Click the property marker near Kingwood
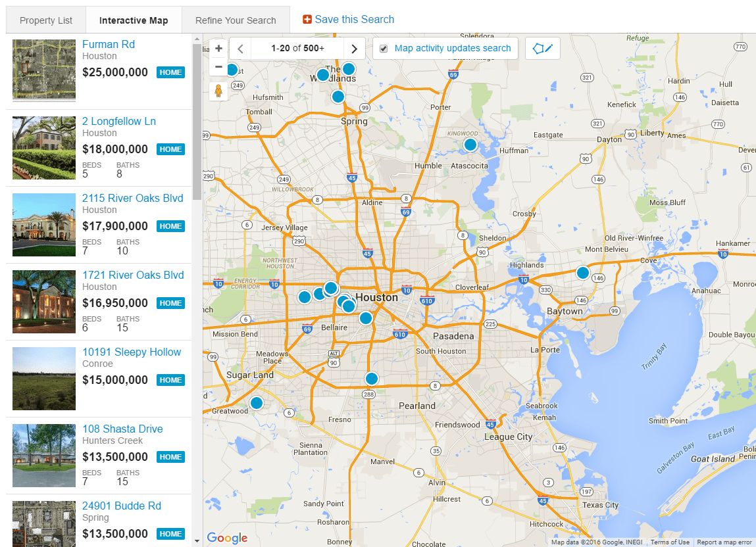This screenshot has width=756, height=547. tap(470, 144)
